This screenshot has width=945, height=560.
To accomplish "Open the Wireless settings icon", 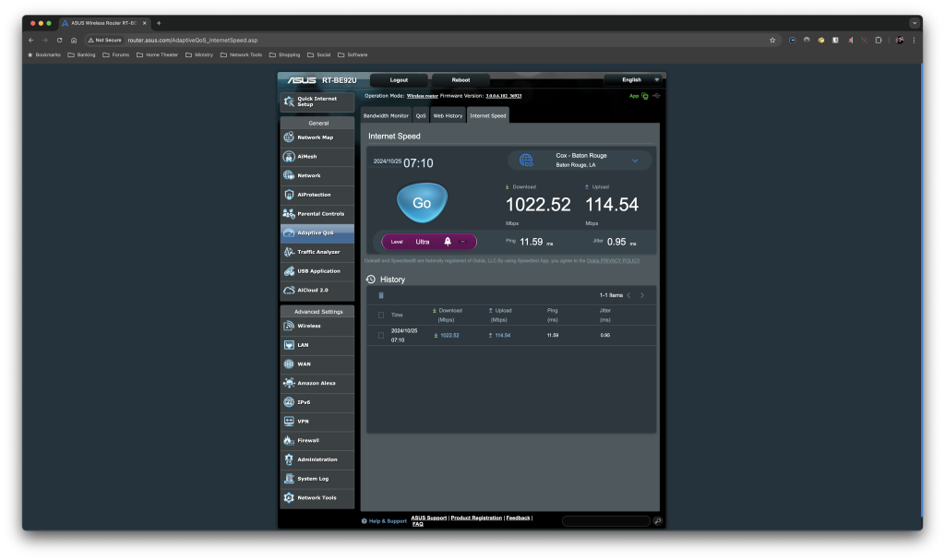I will click(289, 326).
